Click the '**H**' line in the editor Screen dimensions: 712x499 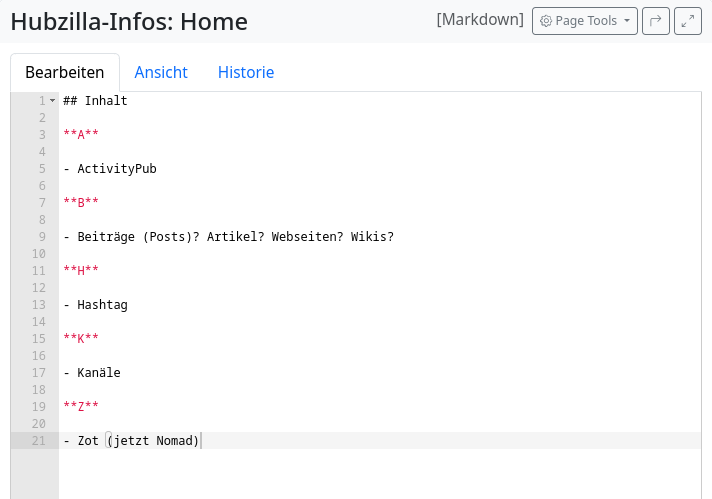click(81, 271)
